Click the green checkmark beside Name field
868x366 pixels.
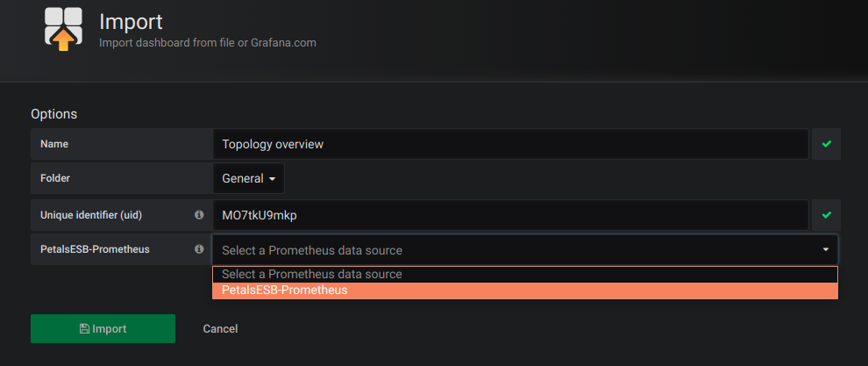point(826,144)
